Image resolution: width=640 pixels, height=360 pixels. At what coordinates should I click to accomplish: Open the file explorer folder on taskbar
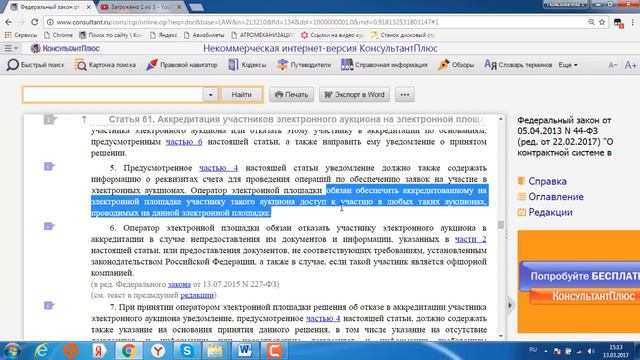click(216, 351)
